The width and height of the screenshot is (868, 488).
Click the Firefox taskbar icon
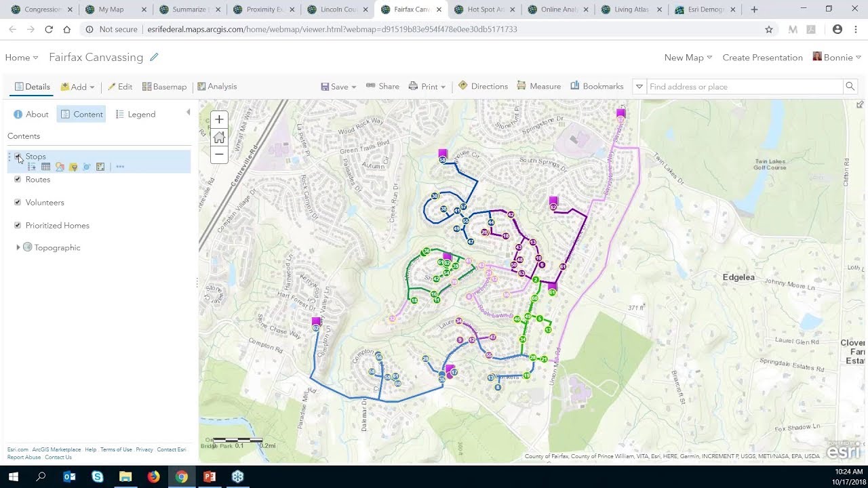tap(154, 476)
